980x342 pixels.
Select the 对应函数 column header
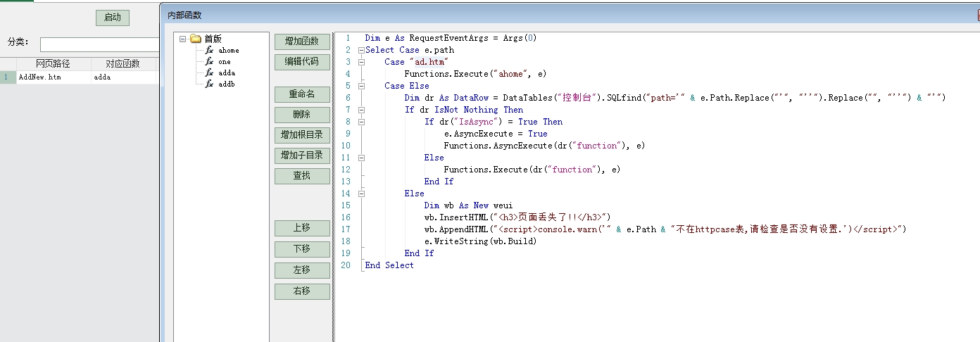click(122, 64)
